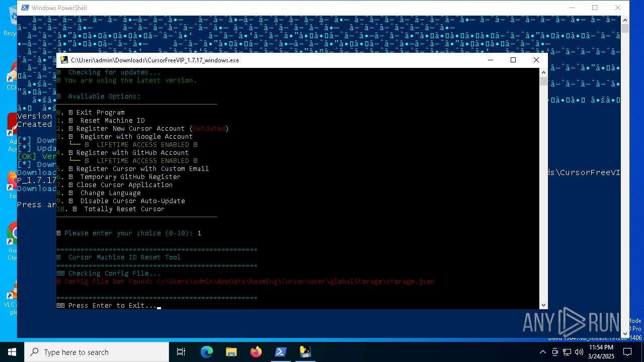Click the taskbar search box
The width and height of the screenshot is (644, 362).
(x=97, y=352)
